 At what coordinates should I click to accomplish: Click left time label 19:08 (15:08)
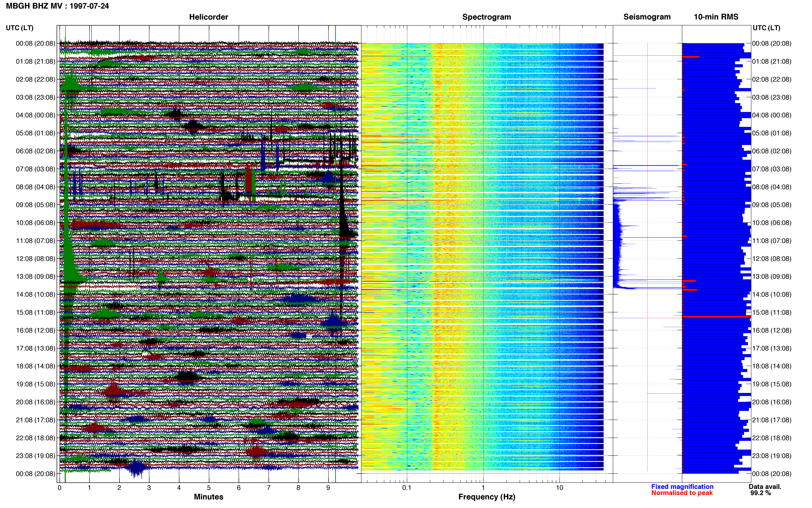(36, 384)
